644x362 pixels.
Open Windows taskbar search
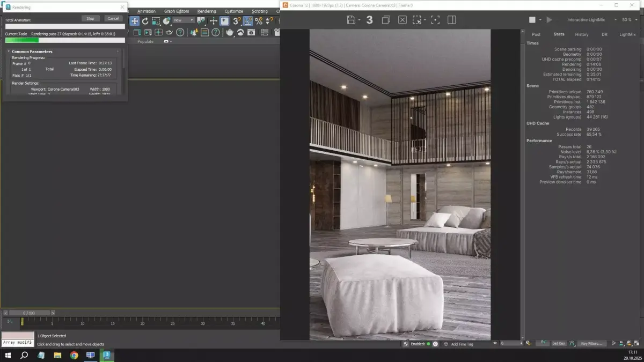pyautogui.click(x=24, y=355)
